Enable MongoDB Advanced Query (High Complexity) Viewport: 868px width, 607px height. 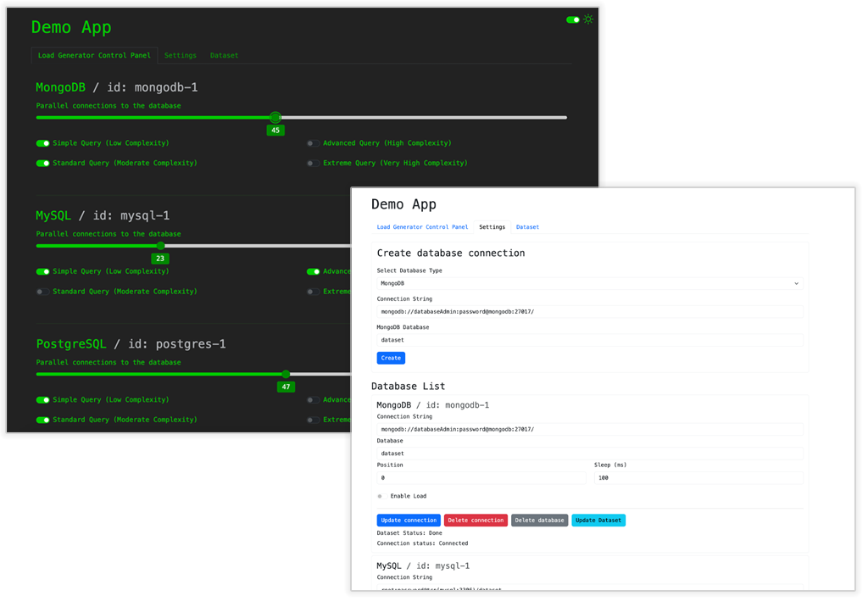[x=314, y=143]
